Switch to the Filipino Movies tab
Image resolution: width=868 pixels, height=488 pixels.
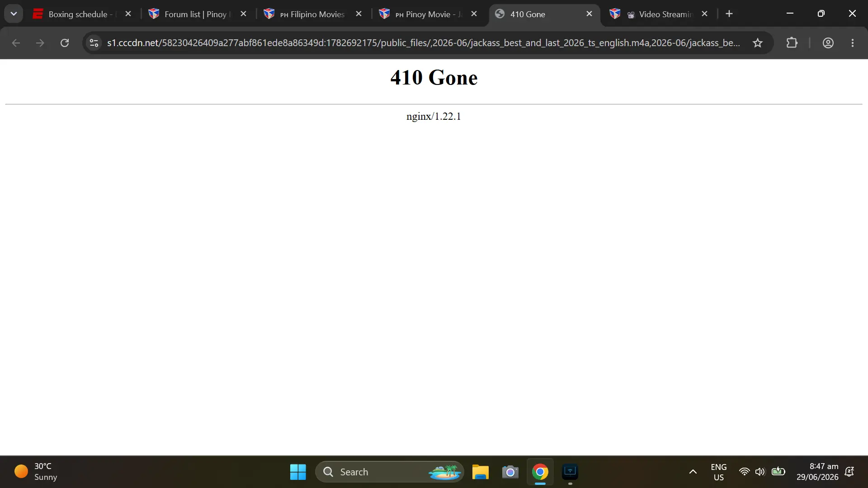point(312,14)
